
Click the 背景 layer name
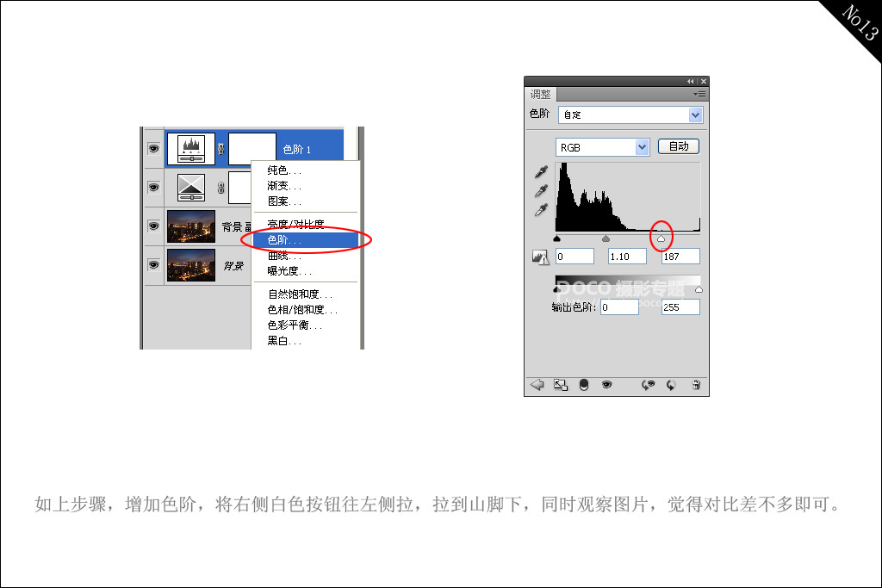233,265
